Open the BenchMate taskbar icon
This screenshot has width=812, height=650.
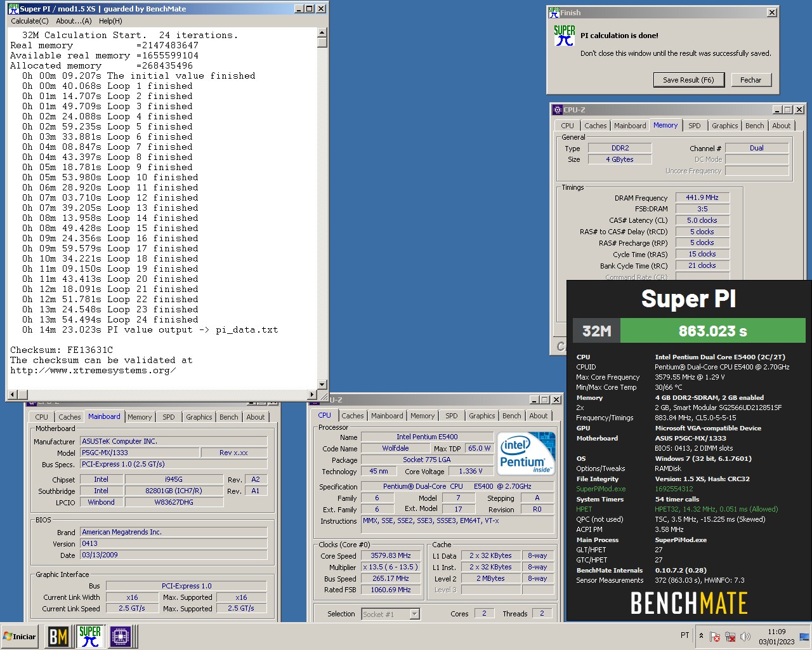point(58,636)
